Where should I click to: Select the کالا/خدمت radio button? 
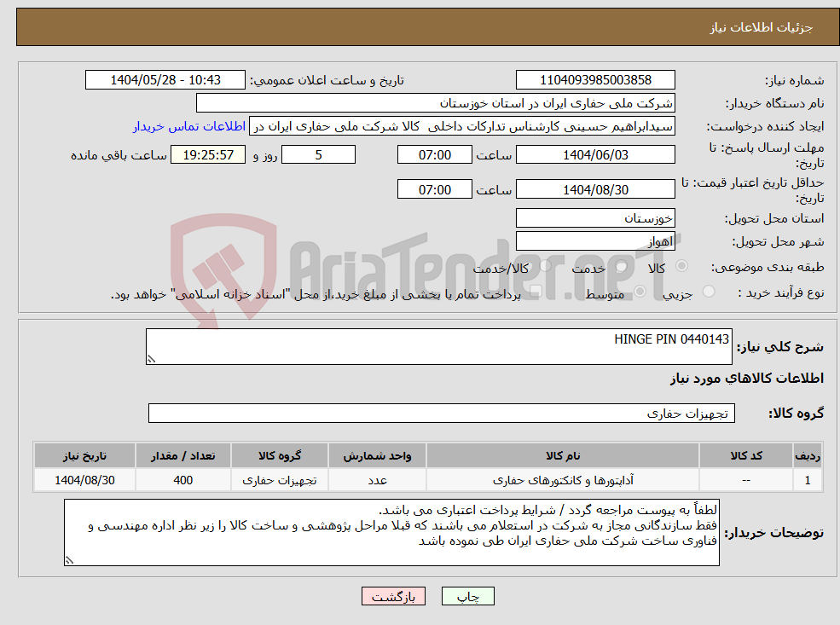545,266
